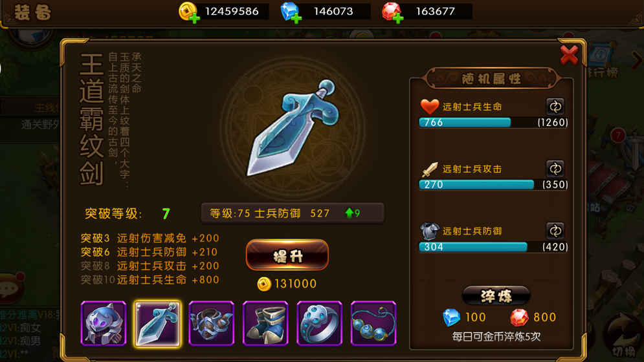Click the 提升 upgrade button
The height and width of the screenshot is (362, 644).
pos(287,255)
